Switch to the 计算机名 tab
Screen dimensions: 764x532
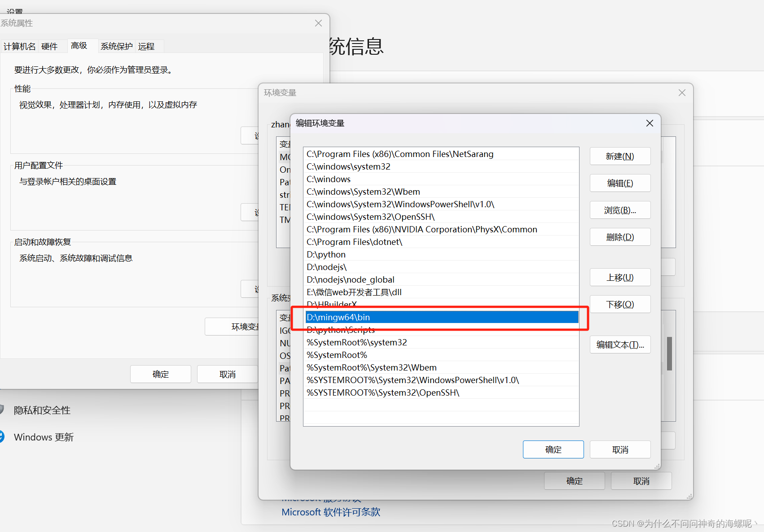(x=19, y=46)
